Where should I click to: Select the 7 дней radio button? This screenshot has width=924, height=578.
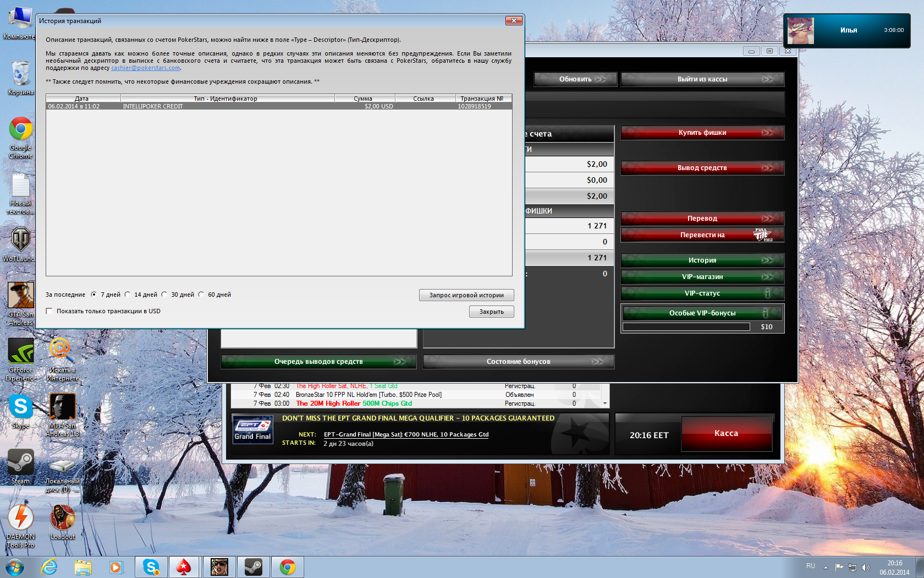94,295
